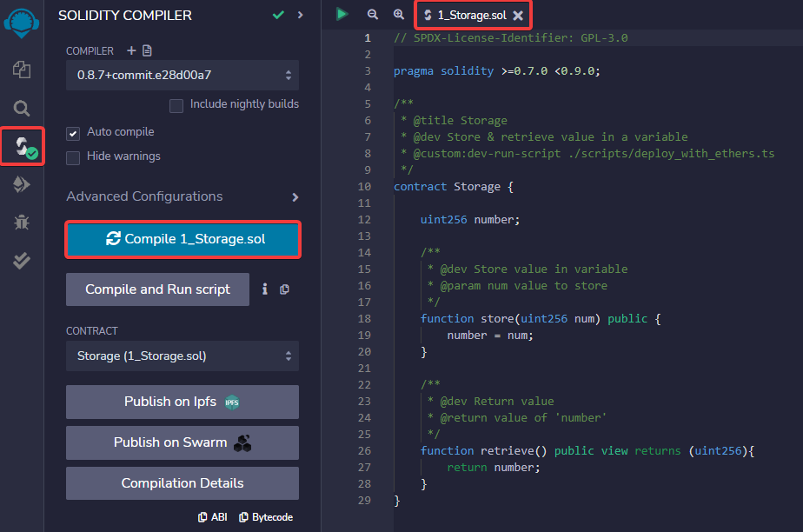Toggle the Hide warnings checkbox
Viewport: 803px width, 532px height.
tap(74, 157)
